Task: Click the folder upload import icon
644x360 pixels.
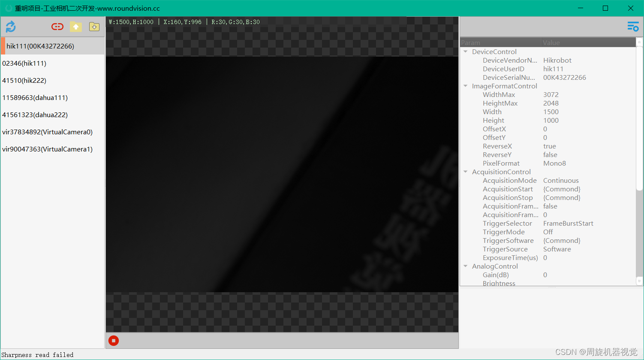Action: 76,27
